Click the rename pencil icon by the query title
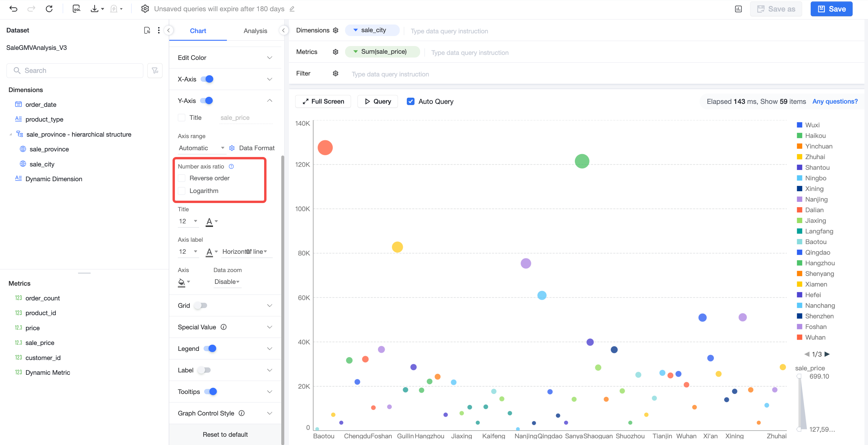 (x=292, y=9)
